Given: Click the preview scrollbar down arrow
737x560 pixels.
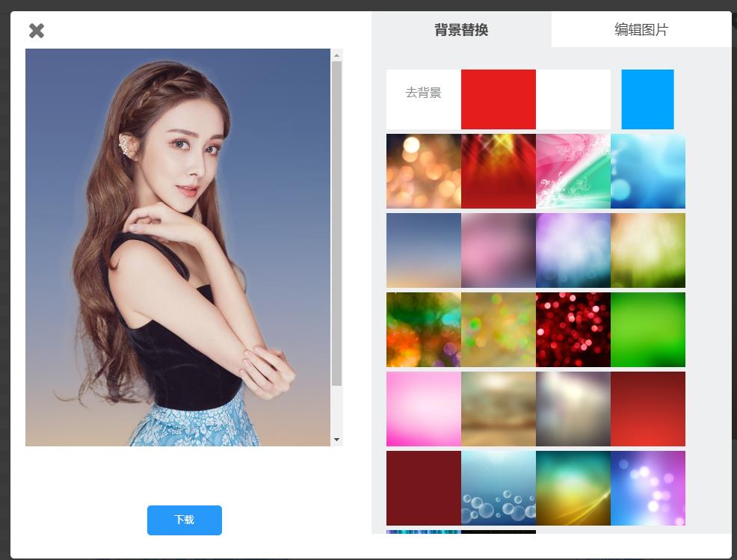Looking at the screenshot, I should (x=336, y=440).
